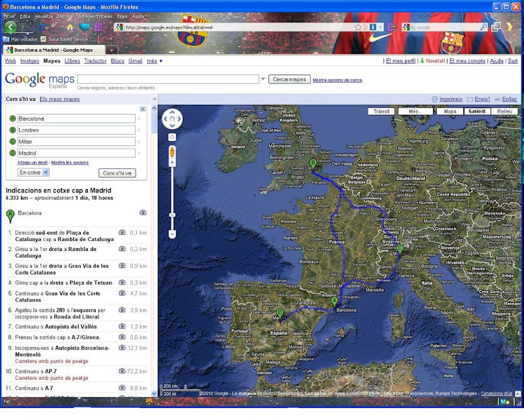Open Más visitados bookmarks folder
The width and height of the screenshot is (524, 420).
pos(21,39)
